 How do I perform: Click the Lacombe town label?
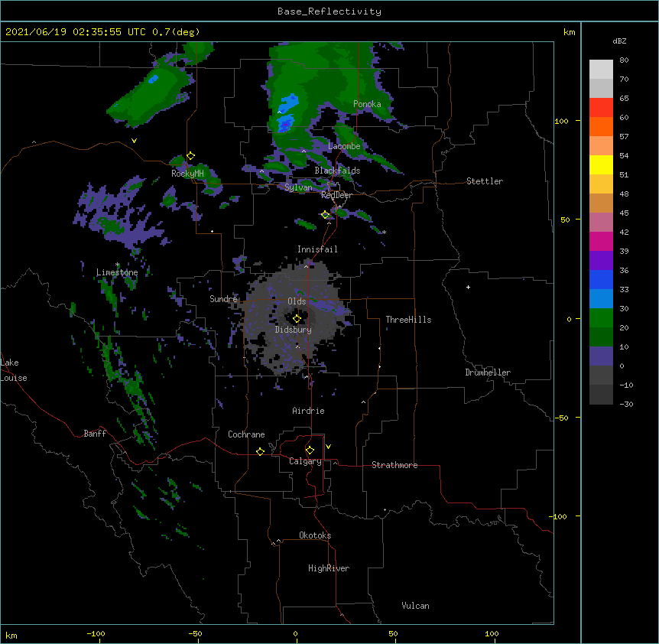coord(344,146)
